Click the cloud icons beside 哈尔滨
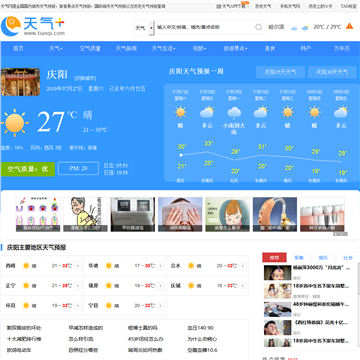Image resolution: width=360 pixels, height=360 pixels. click(x=300, y=28)
